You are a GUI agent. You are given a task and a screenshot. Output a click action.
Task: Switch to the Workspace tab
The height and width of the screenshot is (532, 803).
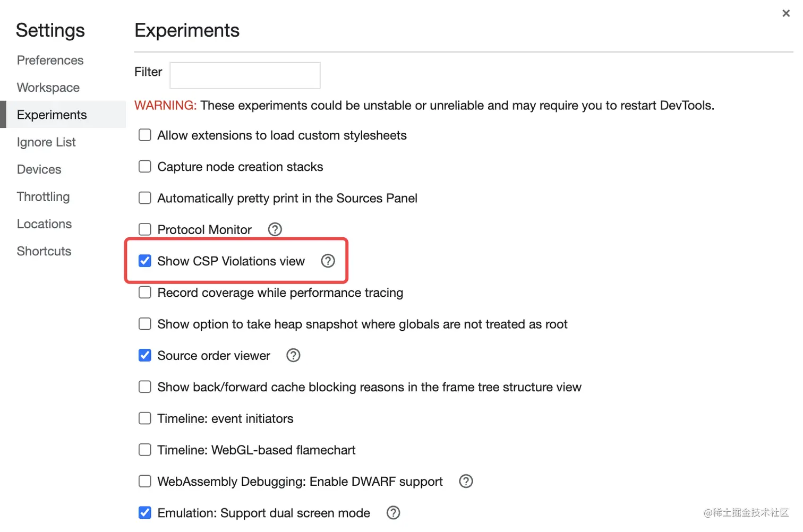point(48,88)
